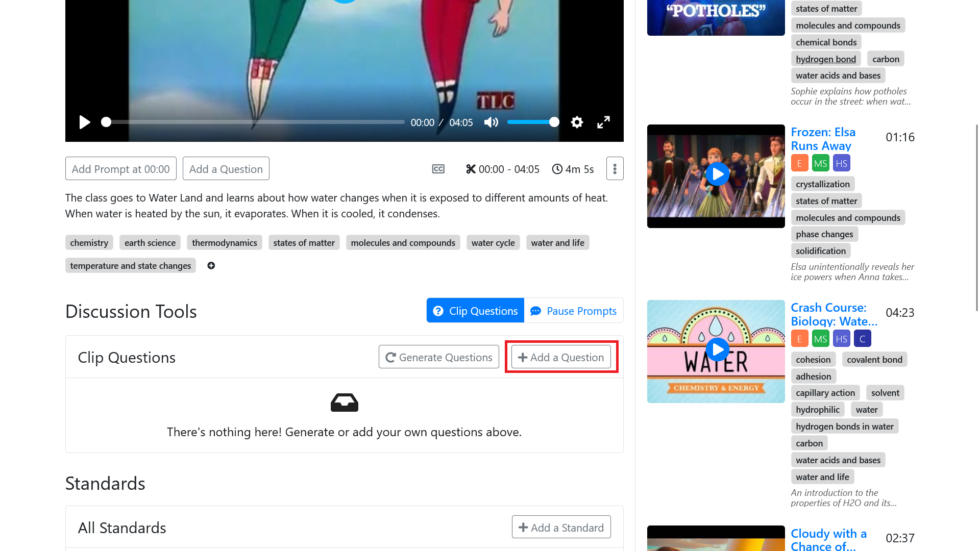The height and width of the screenshot is (551, 980).
Task: Click the empty inbox tray icon
Action: click(345, 403)
